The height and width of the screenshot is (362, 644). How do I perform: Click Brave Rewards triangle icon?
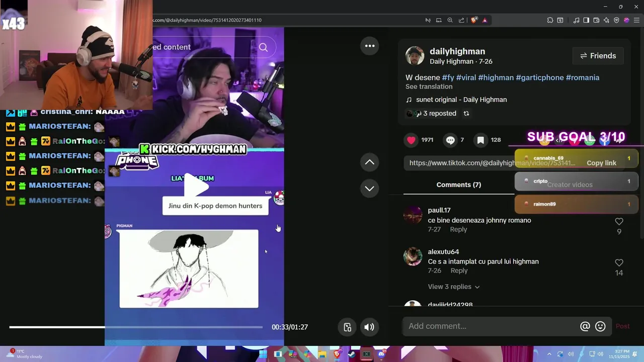485,20
